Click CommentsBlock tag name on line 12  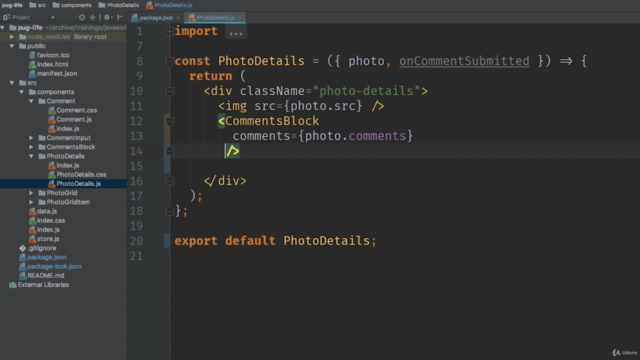click(272, 121)
